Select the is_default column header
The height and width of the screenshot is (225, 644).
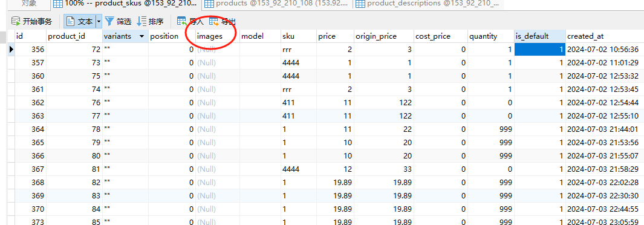point(540,36)
